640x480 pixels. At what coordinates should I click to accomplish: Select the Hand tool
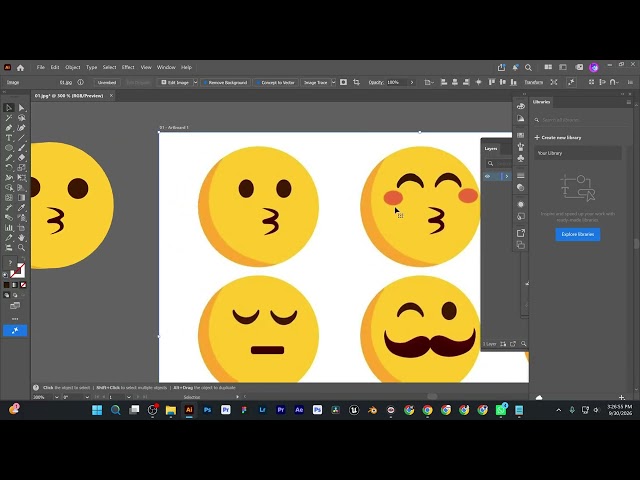tap(22, 238)
